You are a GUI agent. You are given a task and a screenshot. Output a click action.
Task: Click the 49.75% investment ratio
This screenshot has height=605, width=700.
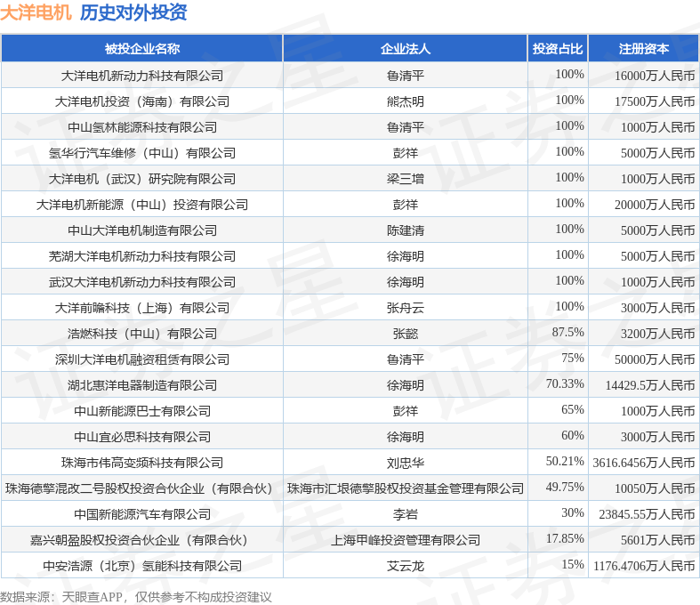pos(565,488)
